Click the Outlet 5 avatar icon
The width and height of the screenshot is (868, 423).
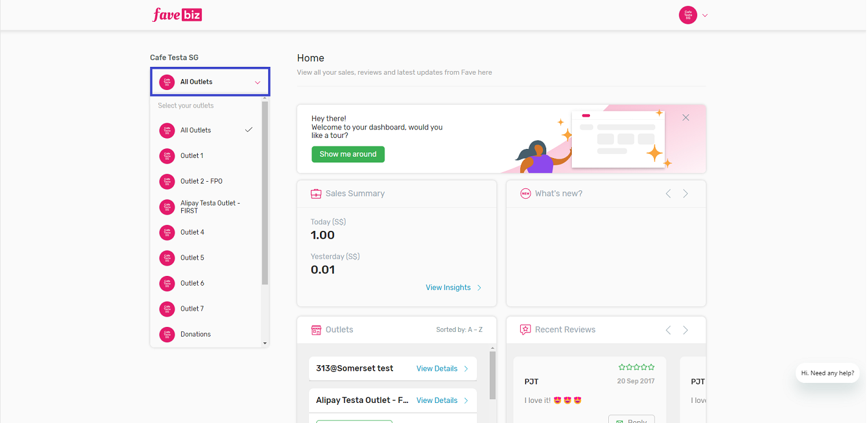click(167, 258)
